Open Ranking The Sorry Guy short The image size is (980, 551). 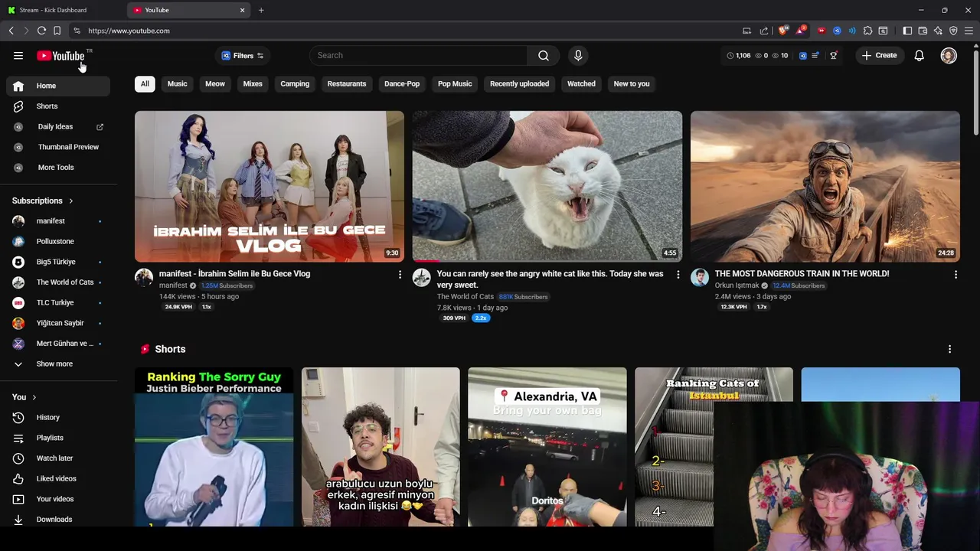(214, 447)
